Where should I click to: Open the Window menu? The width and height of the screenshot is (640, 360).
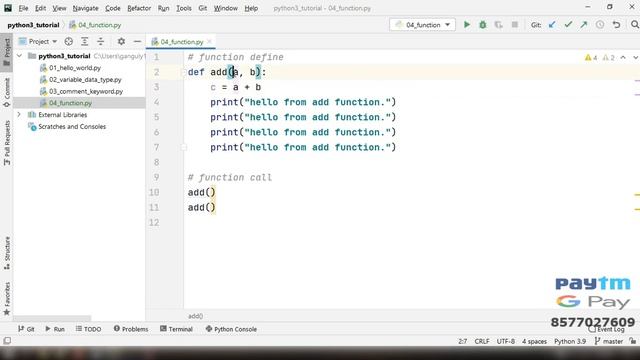[226, 8]
